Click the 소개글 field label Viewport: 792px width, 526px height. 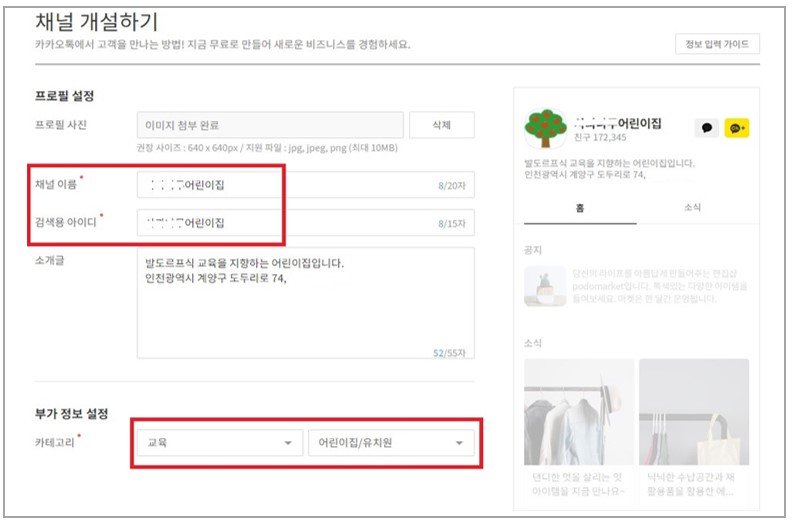tap(50, 260)
